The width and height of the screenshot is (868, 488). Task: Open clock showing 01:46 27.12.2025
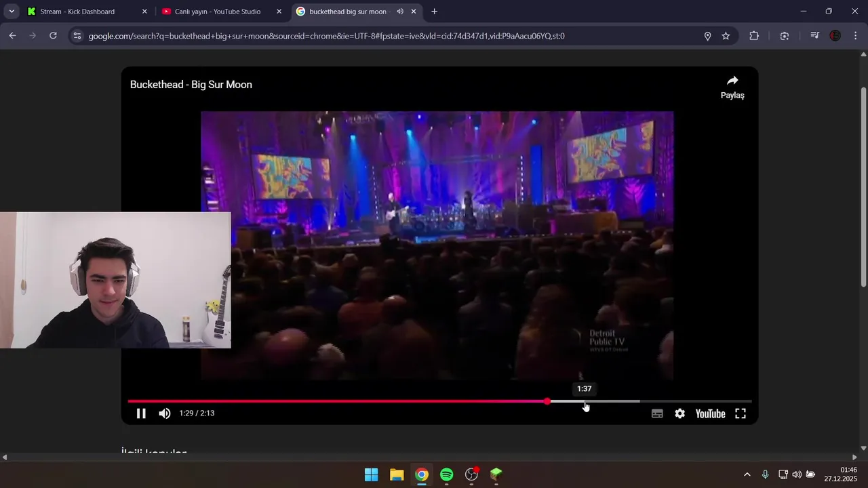(x=841, y=474)
